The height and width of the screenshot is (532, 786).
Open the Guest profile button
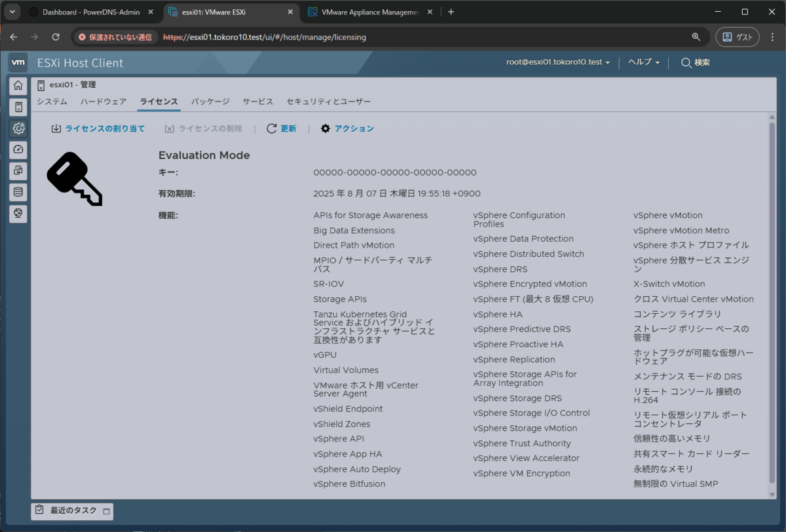pos(738,37)
